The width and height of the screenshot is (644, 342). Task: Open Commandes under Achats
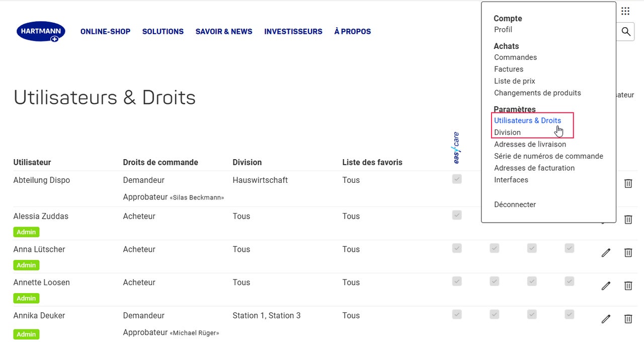point(515,57)
